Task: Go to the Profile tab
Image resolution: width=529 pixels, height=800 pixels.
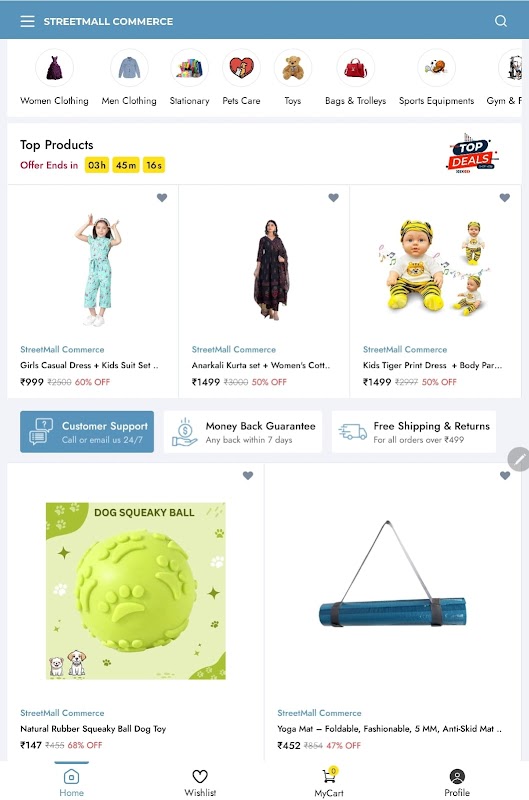Action: 457,783
